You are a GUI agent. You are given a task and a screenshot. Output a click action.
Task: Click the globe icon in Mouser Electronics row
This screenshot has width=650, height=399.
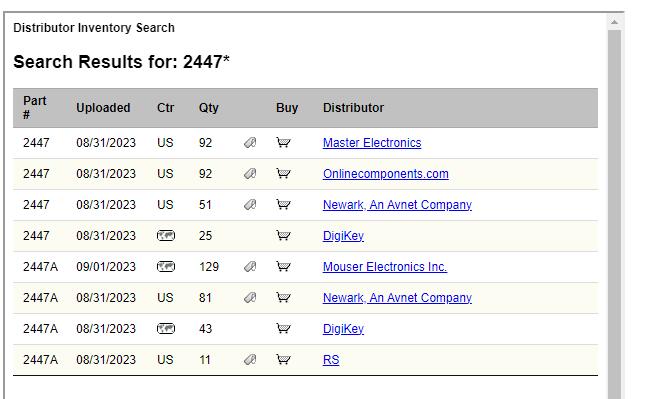click(166, 266)
